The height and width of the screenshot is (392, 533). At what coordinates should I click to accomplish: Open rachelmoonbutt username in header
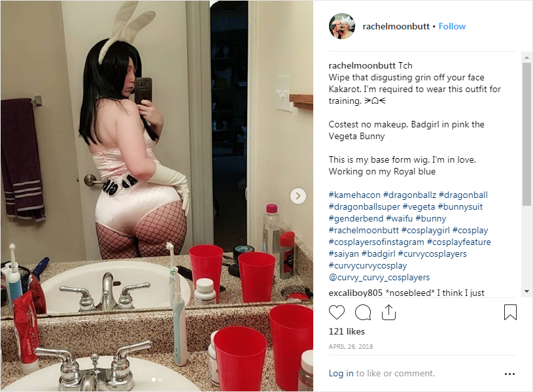(396, 26)
